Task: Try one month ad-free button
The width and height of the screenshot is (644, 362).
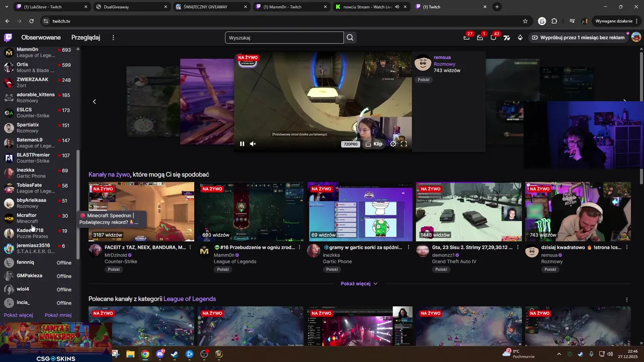Action: pyautogui.click(x=578, y=38)
